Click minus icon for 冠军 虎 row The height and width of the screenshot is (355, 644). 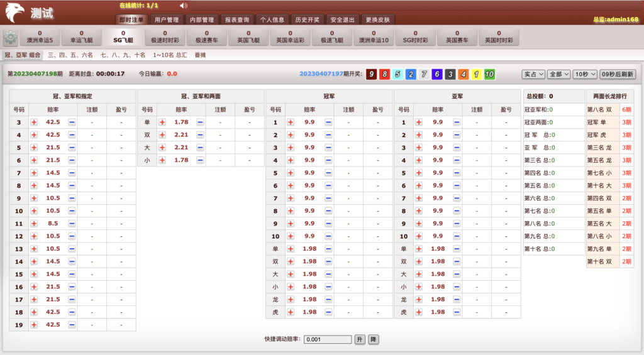pos(328,312)
